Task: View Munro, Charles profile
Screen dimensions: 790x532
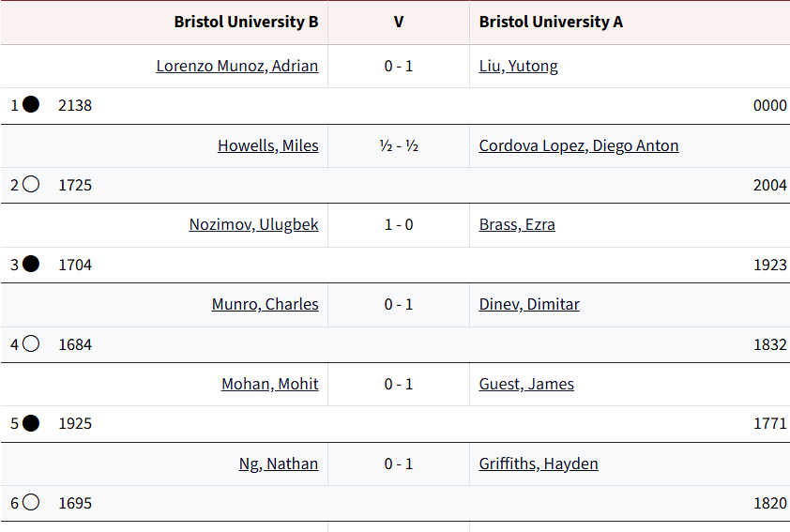Action: 265,304
